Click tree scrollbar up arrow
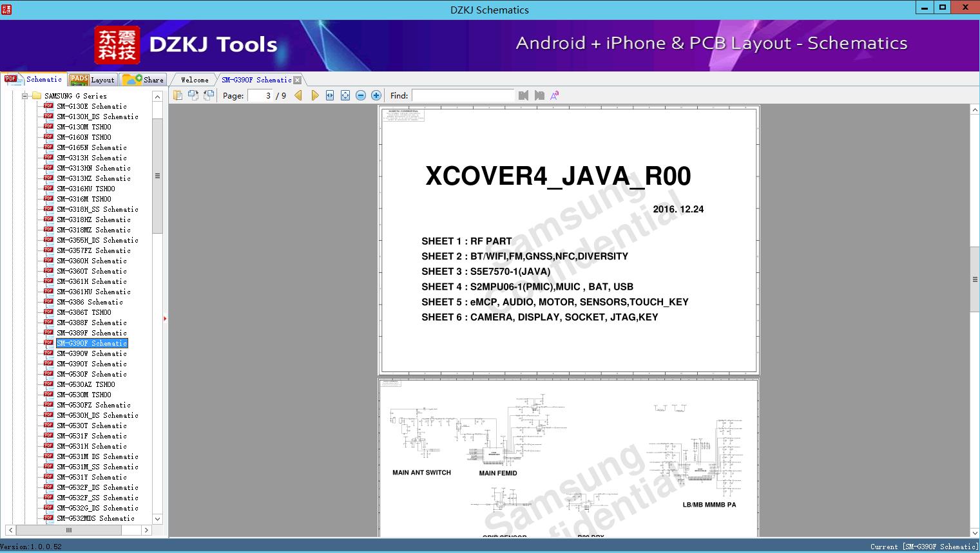980x553 pixels. pos(157,97)
